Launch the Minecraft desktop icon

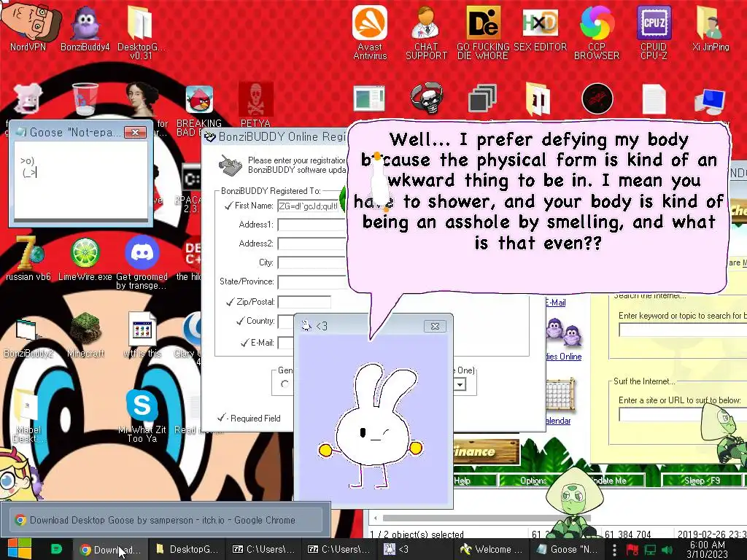(85, 334)
